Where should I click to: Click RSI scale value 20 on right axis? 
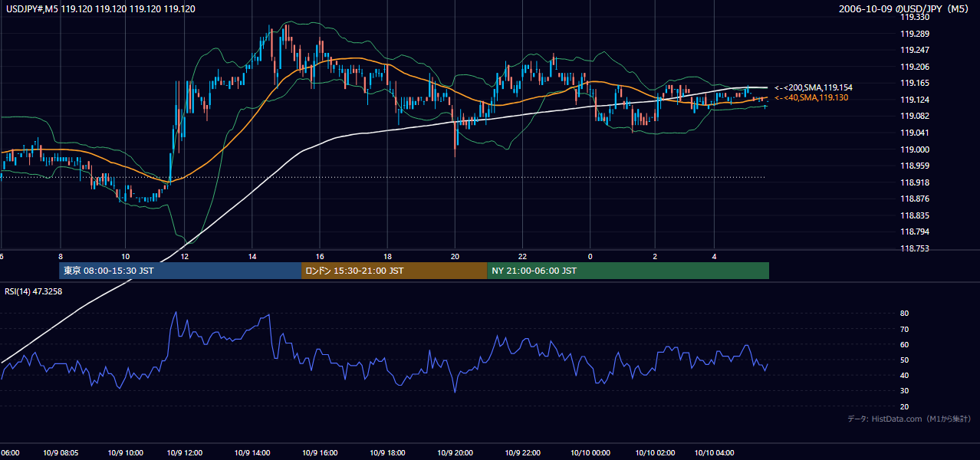click(905, 406)
